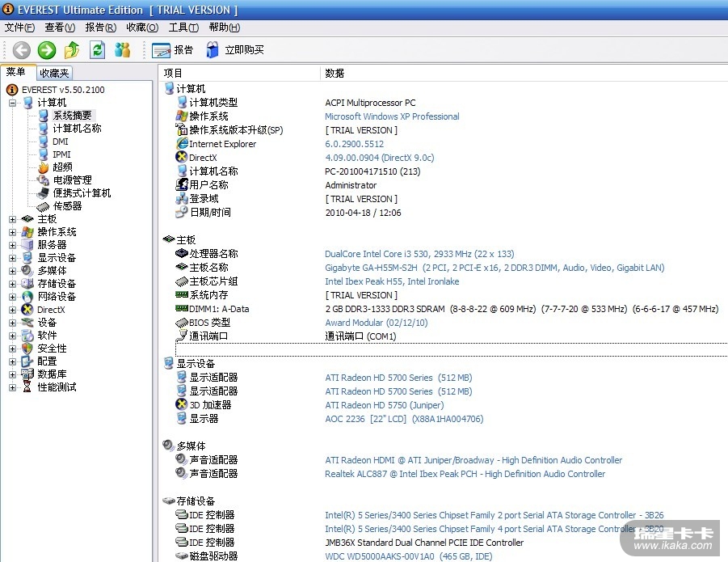Select 系统摘要 in the tree
The image size is (728, 562).
pyautogui.click(x=72, y=115)
